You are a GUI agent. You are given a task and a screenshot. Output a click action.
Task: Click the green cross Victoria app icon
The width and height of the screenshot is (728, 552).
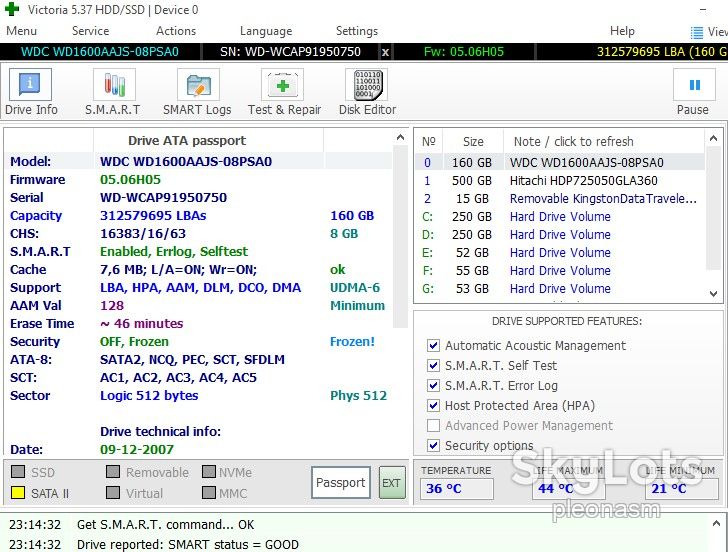[12, 9]
